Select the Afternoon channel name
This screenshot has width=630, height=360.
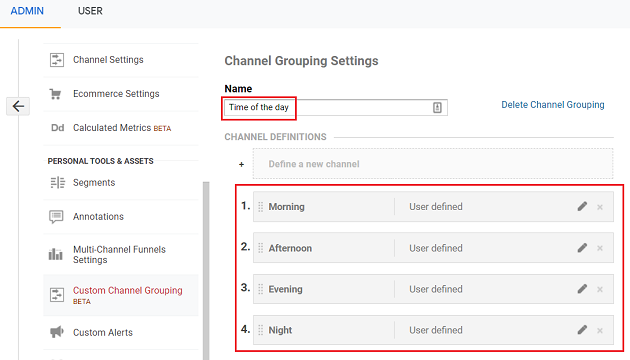click(x=290, y=248)
